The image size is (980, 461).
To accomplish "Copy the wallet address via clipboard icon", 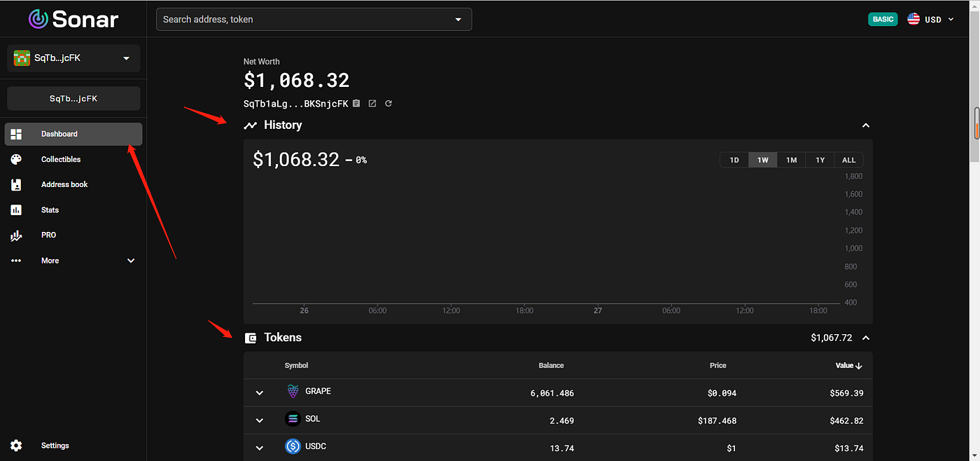I will [356, 104].
